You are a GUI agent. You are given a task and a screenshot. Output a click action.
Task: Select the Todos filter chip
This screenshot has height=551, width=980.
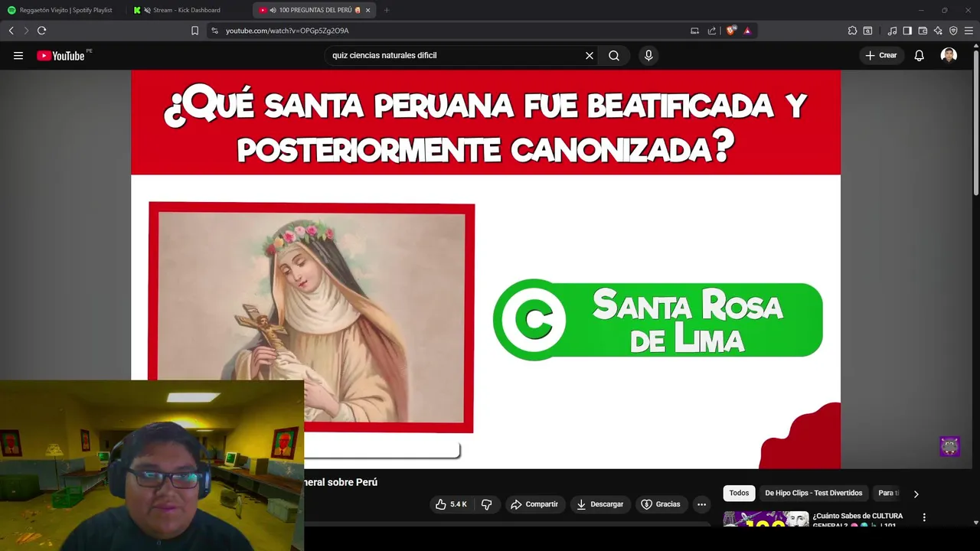pyautogui.click(x=739, y=494)
